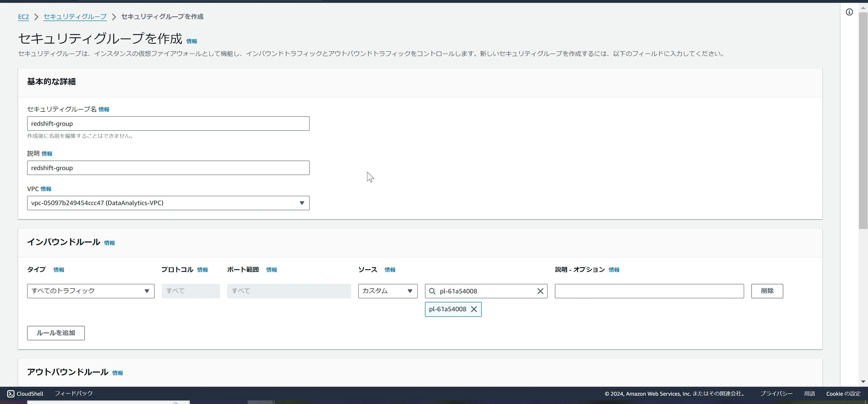The image size is (868, 404).
Task: Open 情報 link beside セキュリティグループ名
Action: coord(104,110)
